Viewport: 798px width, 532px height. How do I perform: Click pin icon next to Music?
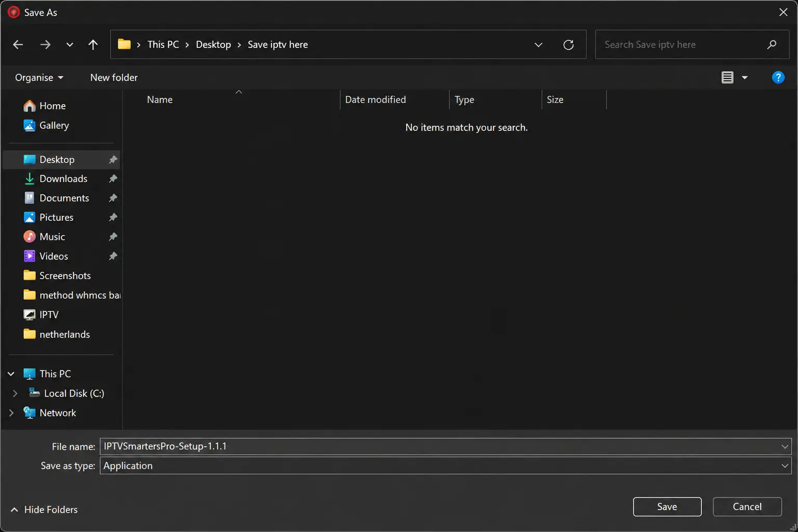click(x=113, y=237)
